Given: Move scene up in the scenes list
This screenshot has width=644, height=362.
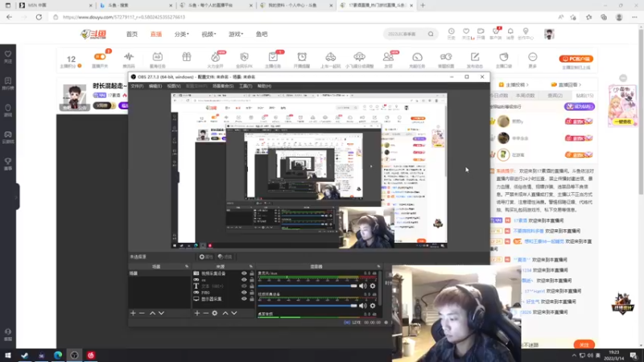Looking at the screenshot, I should pyautogui.click(x=152, y=313).
